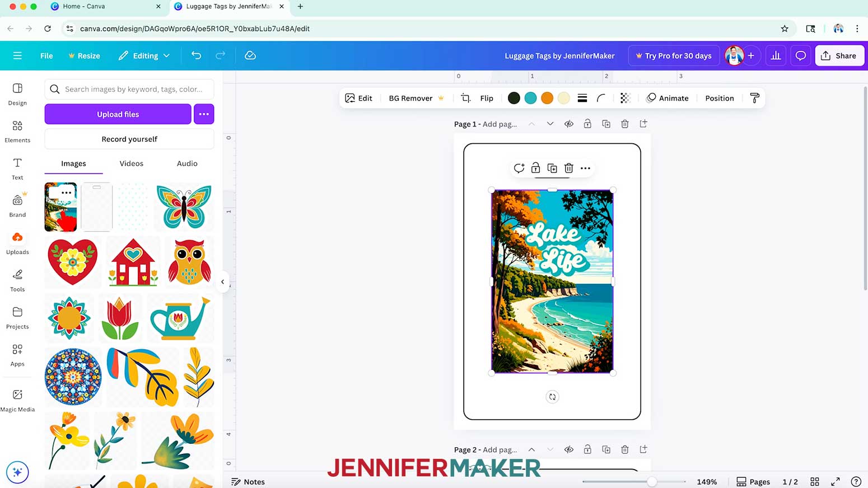Move Page 2 up with chevron
Image resolution: width=868 pixels, height=488 pixels.
click(531, 449)
